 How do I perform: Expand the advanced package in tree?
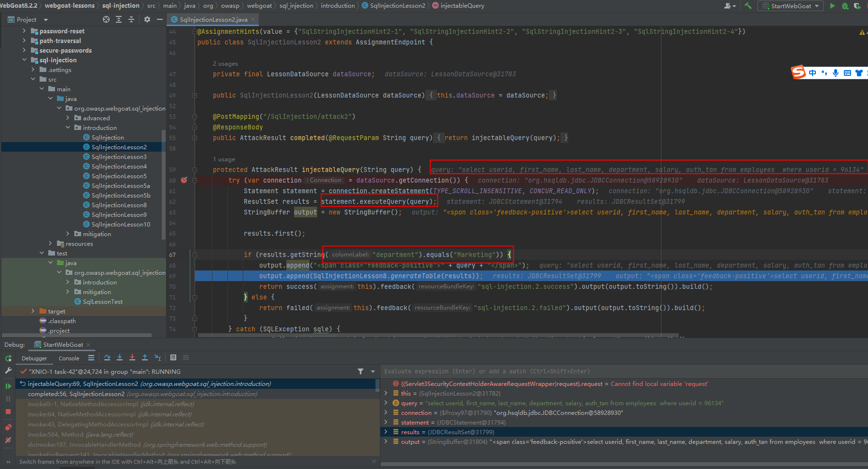[68, 118]
